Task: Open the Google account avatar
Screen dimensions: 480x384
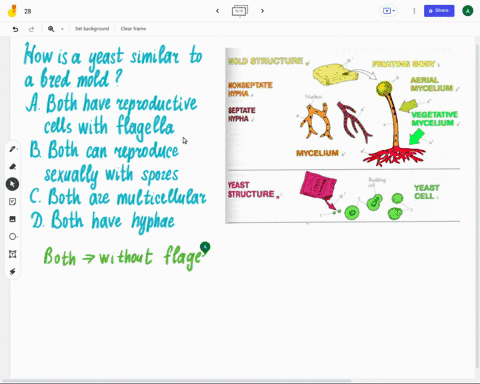Action: point(468,11)
